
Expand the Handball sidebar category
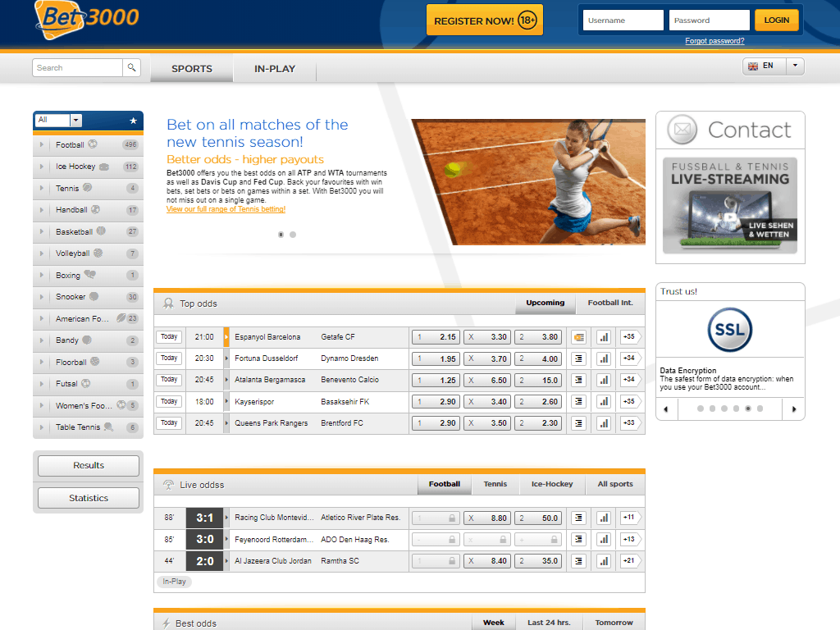pyautogui.click(x=88, y=210)
